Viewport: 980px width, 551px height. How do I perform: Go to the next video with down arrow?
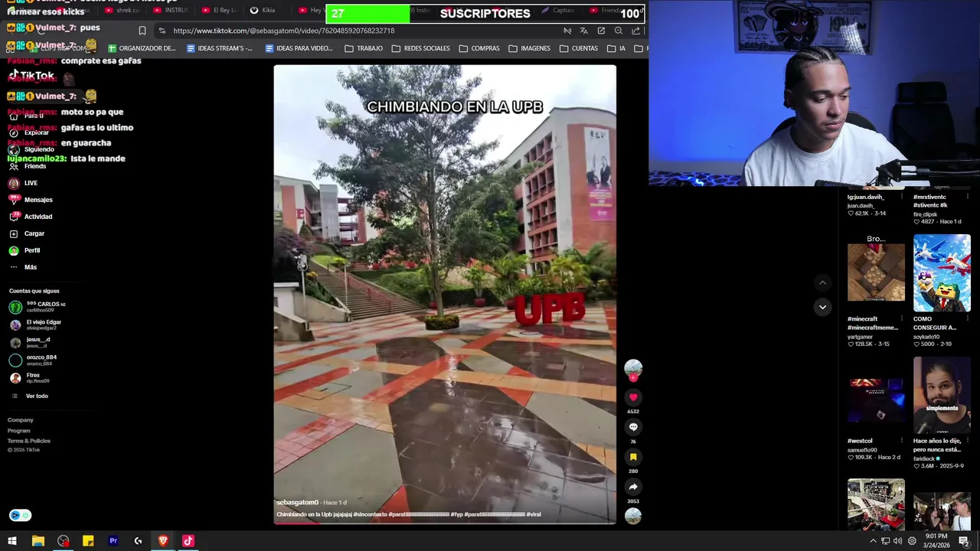(x=822, y=307)
